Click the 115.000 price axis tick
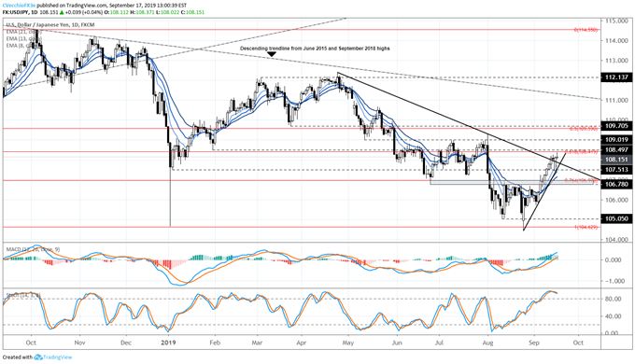The width and height of the screenshot is (635, 364). (616, 21)
